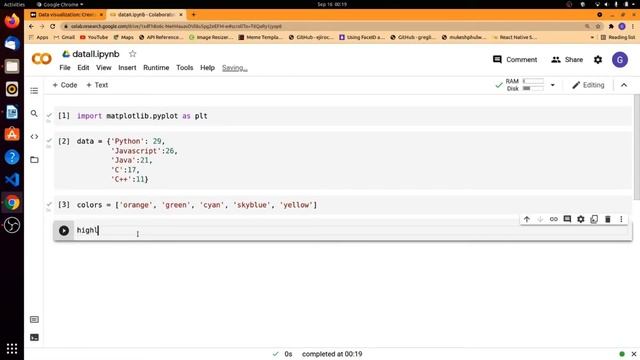The image size is (640, 360).
Task: Show applications grid in dock
Action: [x=12, y=348]
